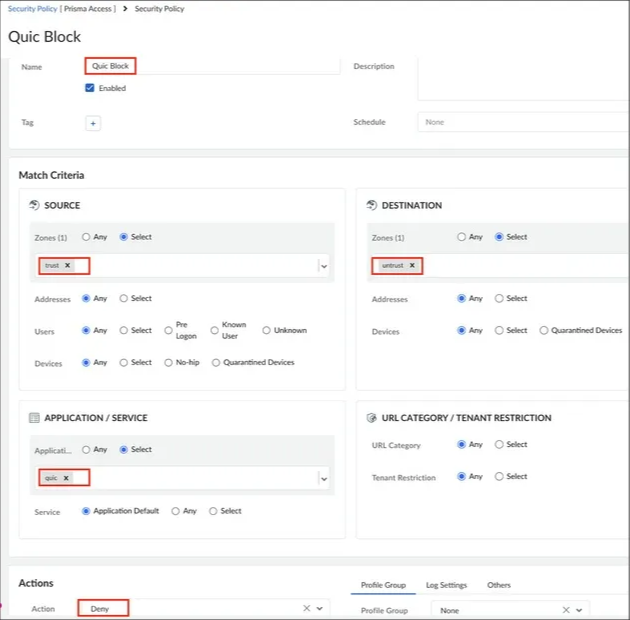Expand the Application selection dropdown
Viewport: 630px width, 620px height.
coord(324,478)
